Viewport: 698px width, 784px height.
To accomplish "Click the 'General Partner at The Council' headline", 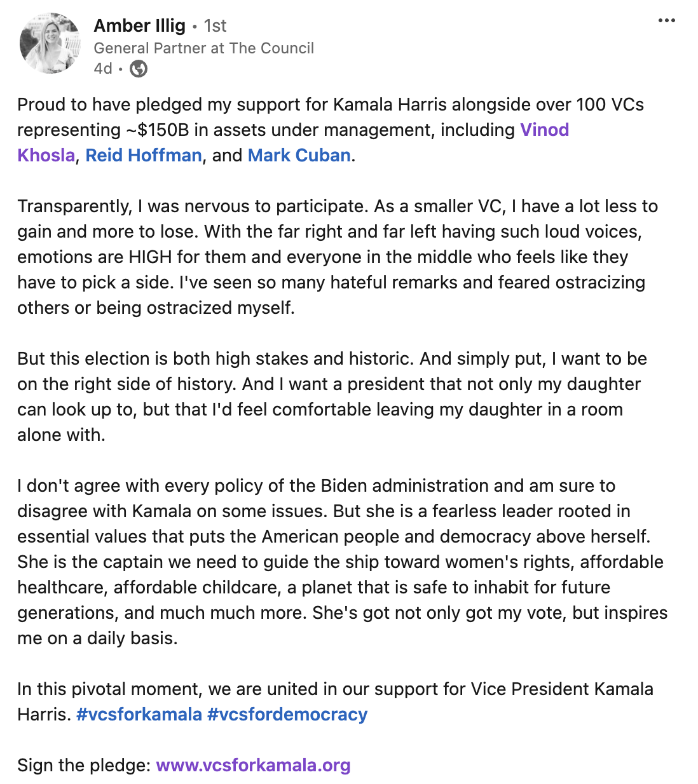I will (203, 48).
